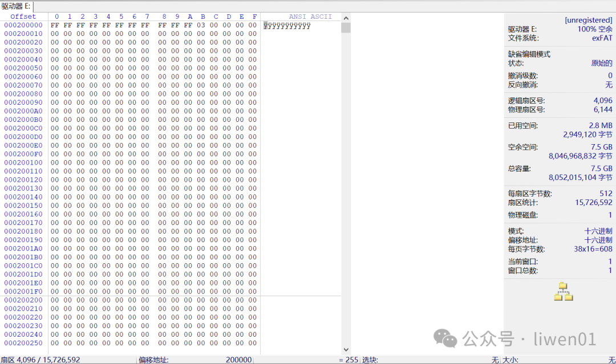Click the 03 byte in row 000200000
The width and height of the screenshot is (616, 364).
point(201,25)
